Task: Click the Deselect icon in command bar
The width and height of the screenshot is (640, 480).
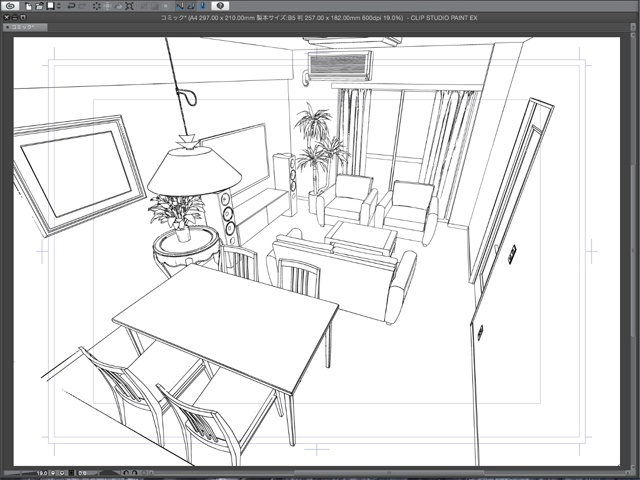Action: (144, 6)
